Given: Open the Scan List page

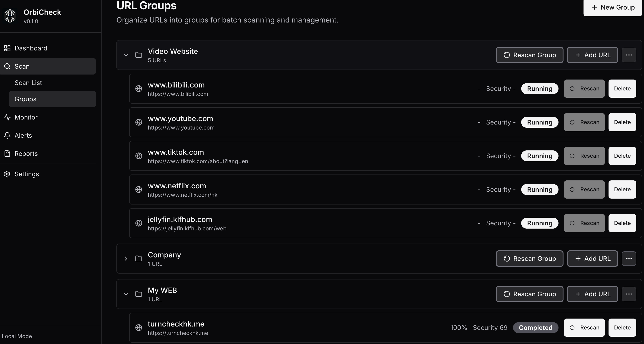Looking at the screenshot, I should coord(28,83).
